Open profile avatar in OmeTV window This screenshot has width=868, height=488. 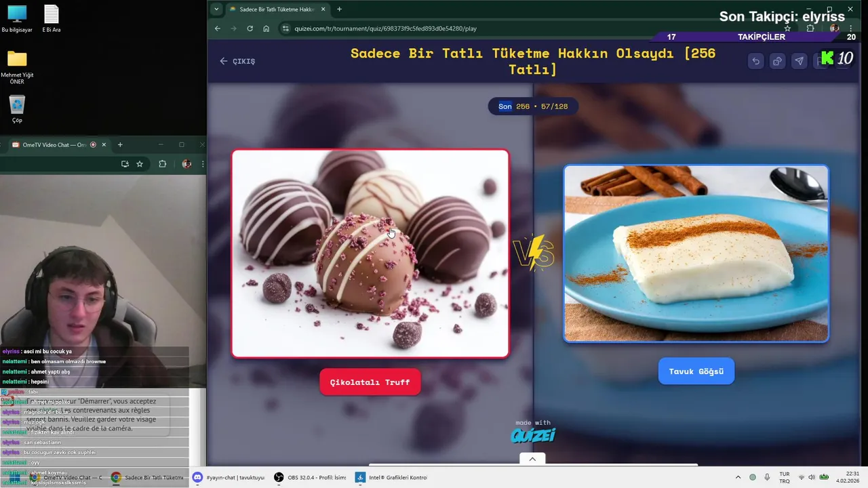(x=186, y=164)
